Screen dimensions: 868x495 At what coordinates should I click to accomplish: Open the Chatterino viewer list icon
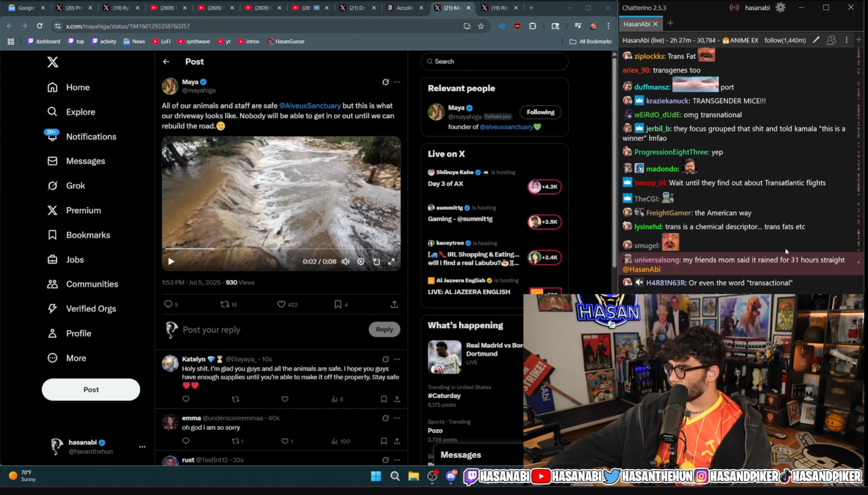[831, 40]
